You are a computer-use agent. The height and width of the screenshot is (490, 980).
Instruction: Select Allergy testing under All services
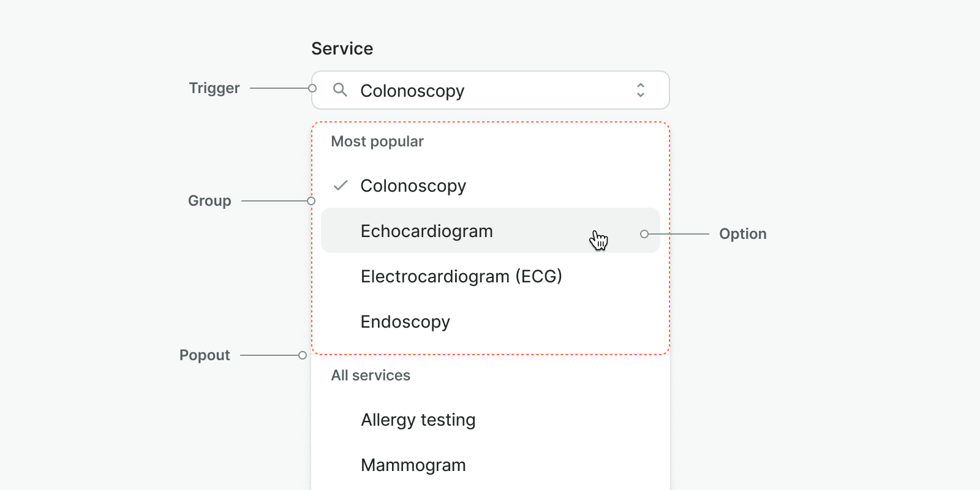(x=490, y=420)
